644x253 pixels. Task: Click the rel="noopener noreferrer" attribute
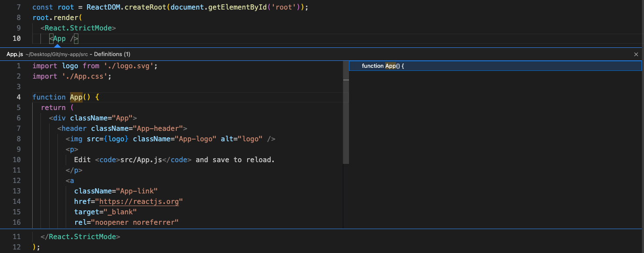point(125,222)
